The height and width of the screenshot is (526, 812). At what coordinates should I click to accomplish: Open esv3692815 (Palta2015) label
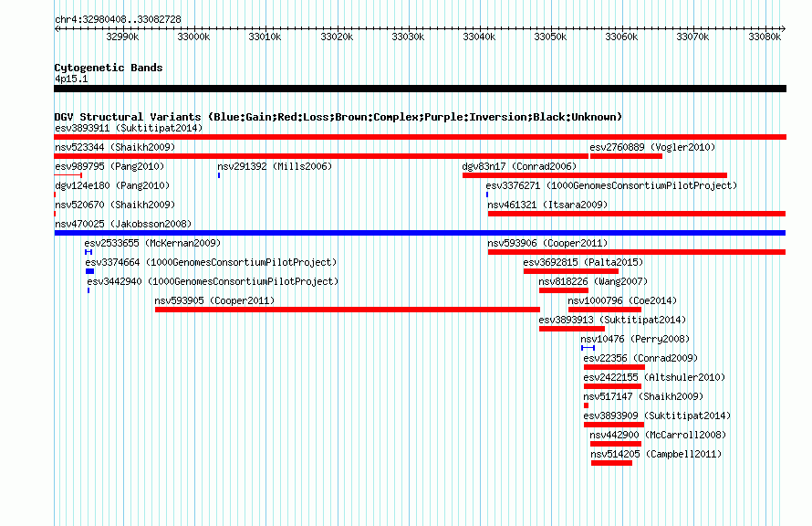(x=583, y=262)
